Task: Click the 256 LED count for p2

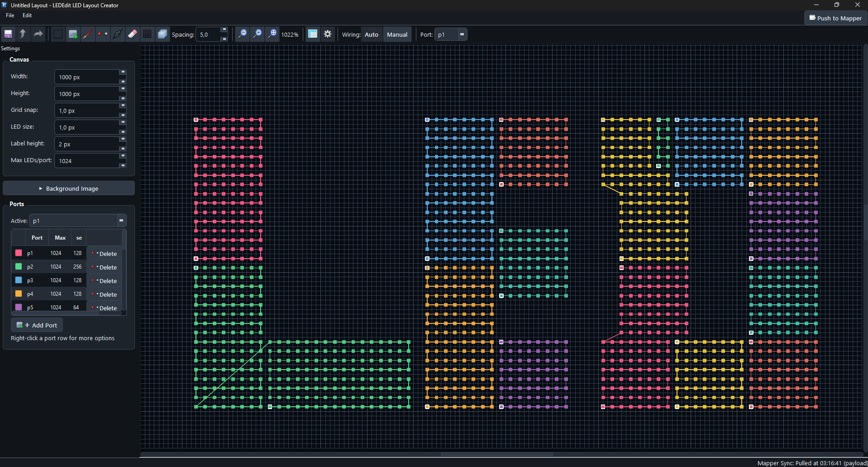Action: click(x=77, y=267)
